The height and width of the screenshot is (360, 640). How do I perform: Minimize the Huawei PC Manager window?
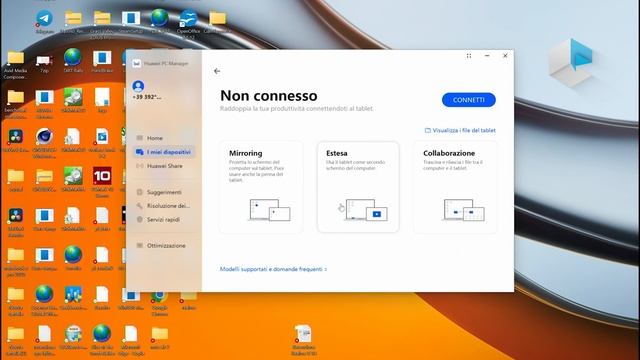[x=487, y=56]
